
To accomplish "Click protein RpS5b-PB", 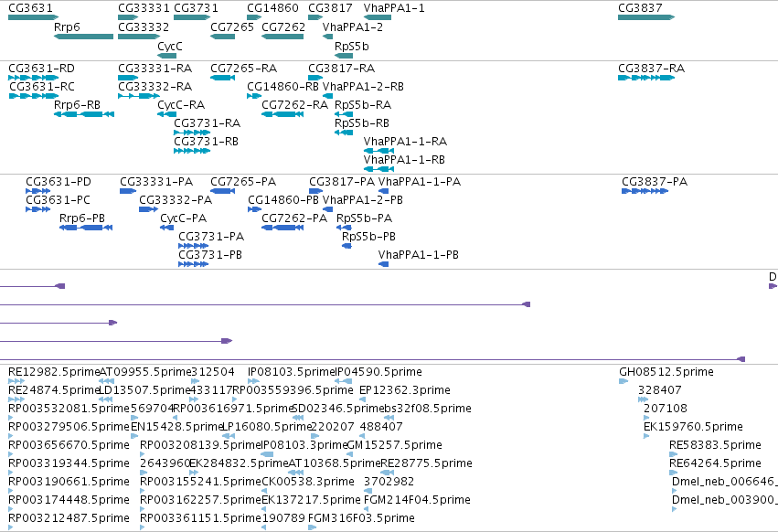I will tap(368, 236).
